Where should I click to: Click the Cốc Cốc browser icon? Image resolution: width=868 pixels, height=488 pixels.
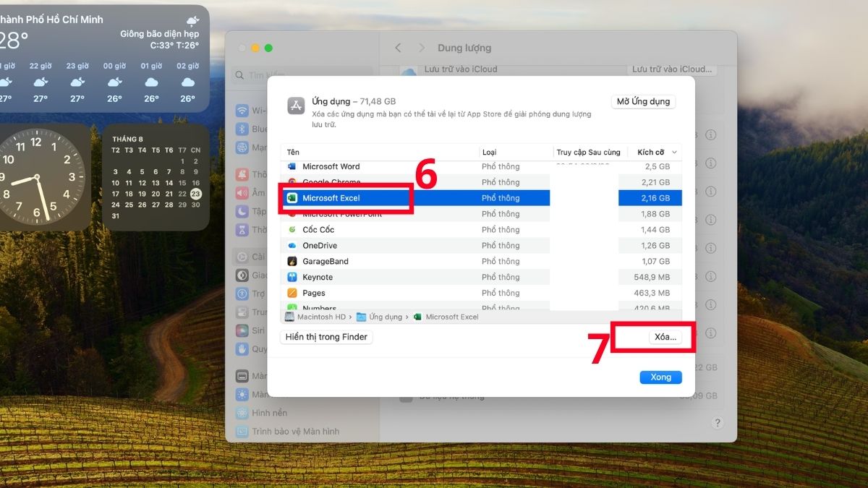click(292, 229)
